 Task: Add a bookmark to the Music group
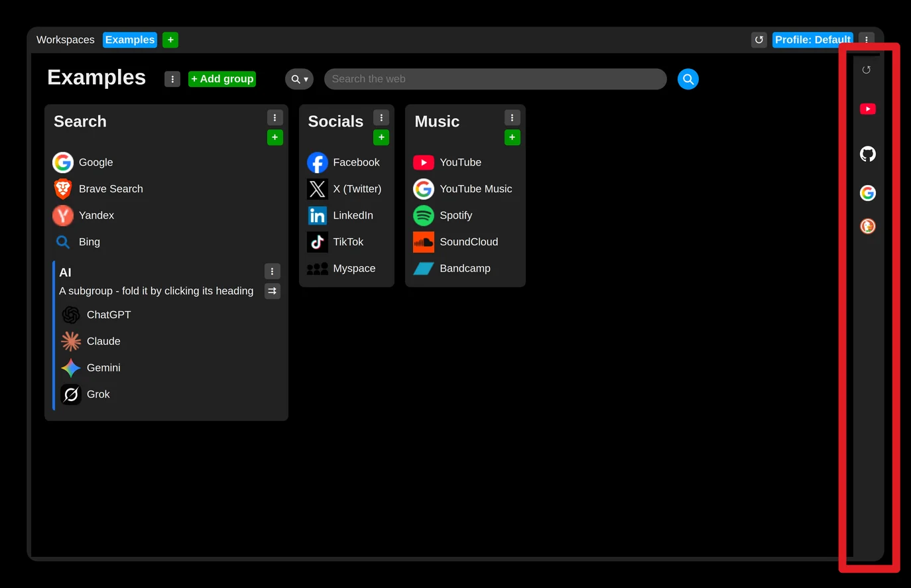(x=513, y=137)
